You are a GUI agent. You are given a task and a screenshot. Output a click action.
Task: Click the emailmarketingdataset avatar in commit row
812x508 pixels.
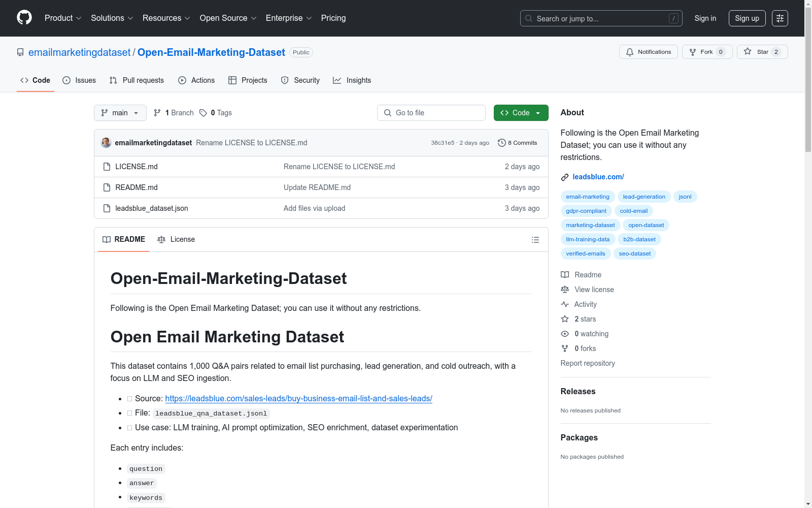click(x=106, y=143)
